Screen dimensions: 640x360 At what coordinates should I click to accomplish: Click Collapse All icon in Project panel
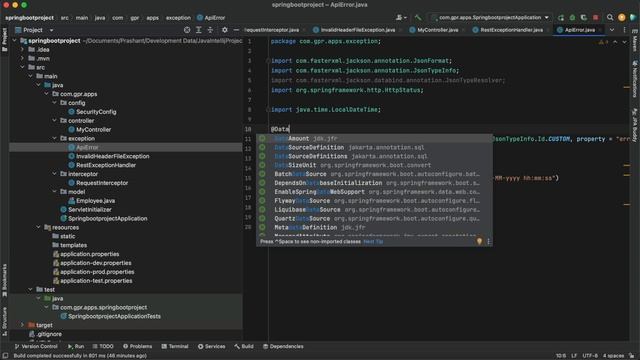coord(210,30)
